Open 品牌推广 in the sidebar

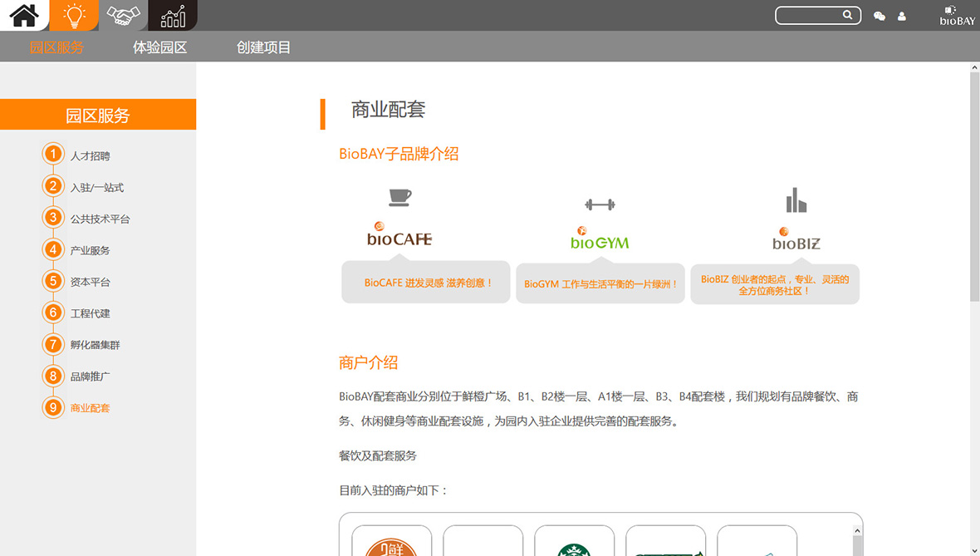(90, 376)
